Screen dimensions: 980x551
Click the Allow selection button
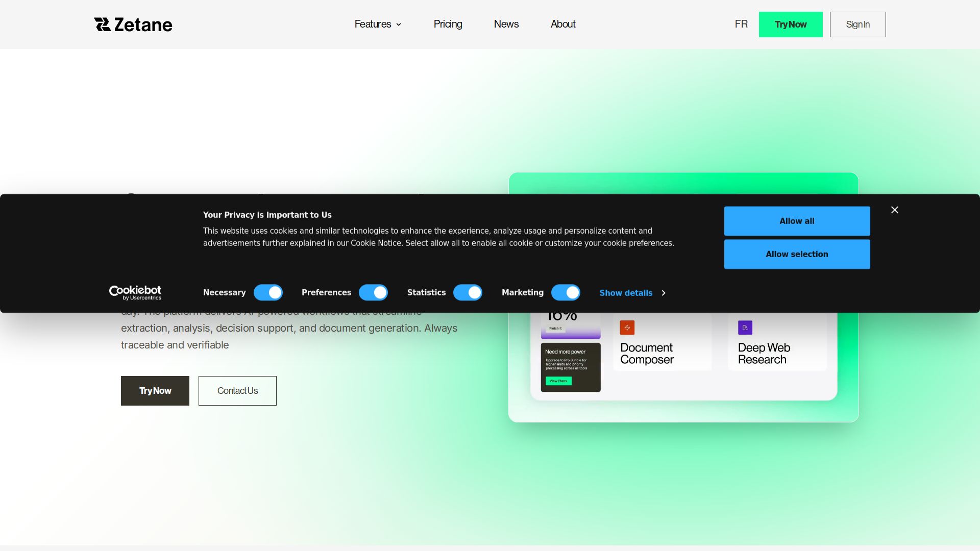[x=797, y=254]
